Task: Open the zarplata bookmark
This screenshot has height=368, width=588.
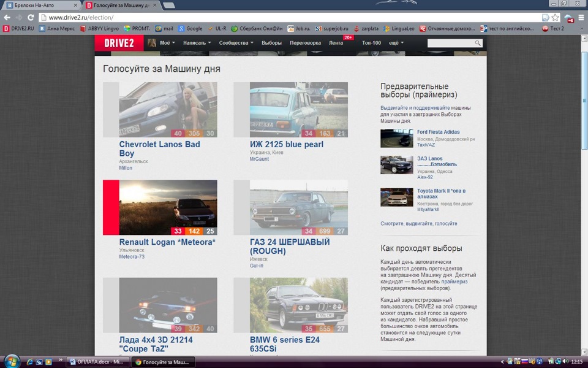Action: pos(366,29)
